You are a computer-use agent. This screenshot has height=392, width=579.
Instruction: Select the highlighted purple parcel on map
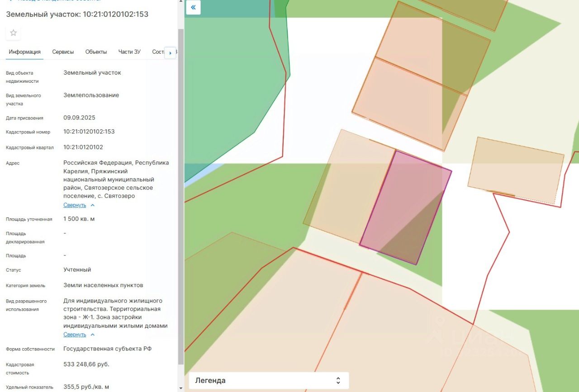[x=406, y=208]
